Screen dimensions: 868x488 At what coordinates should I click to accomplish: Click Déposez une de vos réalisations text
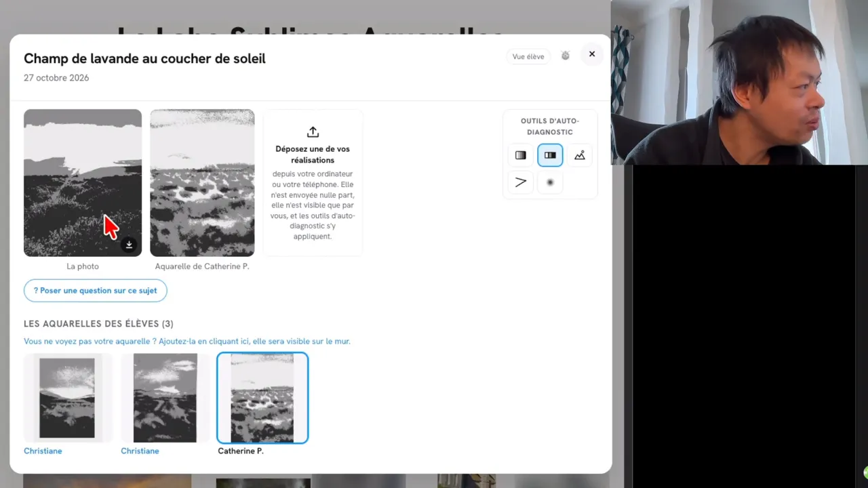point(313,155)
